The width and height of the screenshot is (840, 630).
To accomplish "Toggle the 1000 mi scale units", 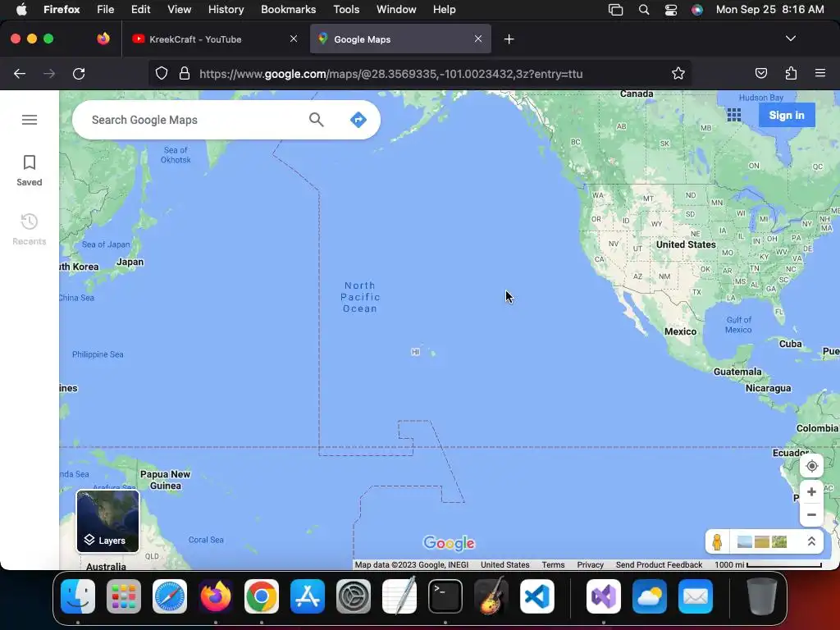I will click(x=768, y=564).
